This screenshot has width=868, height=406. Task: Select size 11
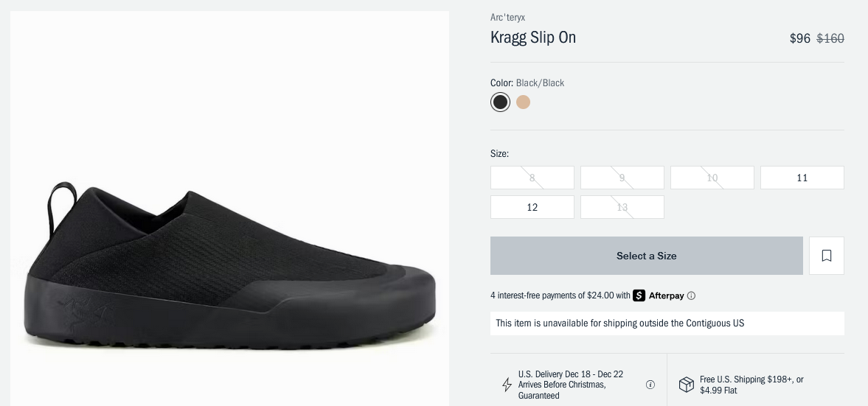802,178
